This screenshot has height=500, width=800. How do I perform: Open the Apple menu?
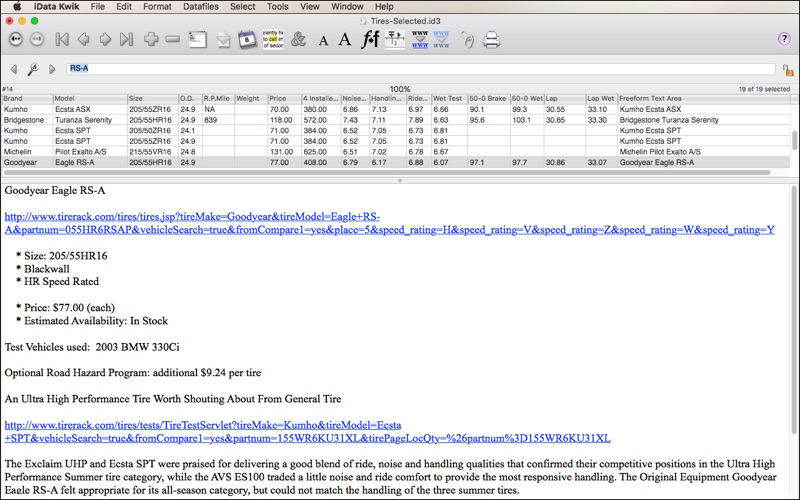pos(17,7)
